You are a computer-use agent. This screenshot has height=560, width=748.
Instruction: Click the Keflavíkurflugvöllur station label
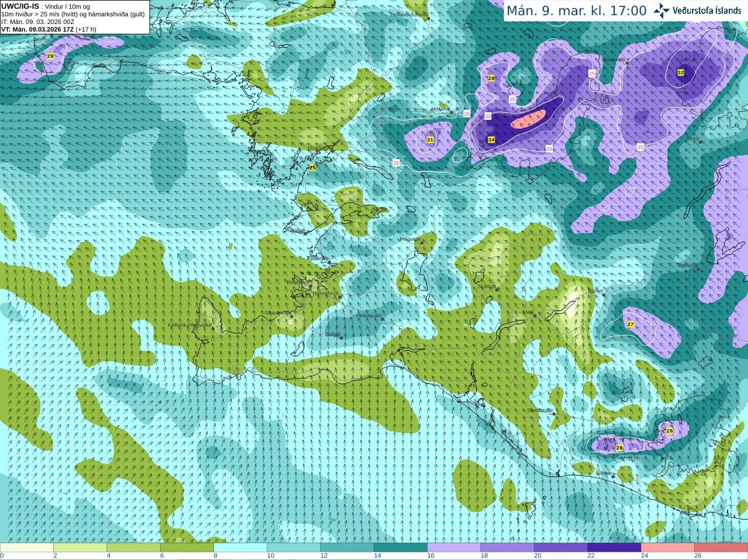(x=190, y=325)
